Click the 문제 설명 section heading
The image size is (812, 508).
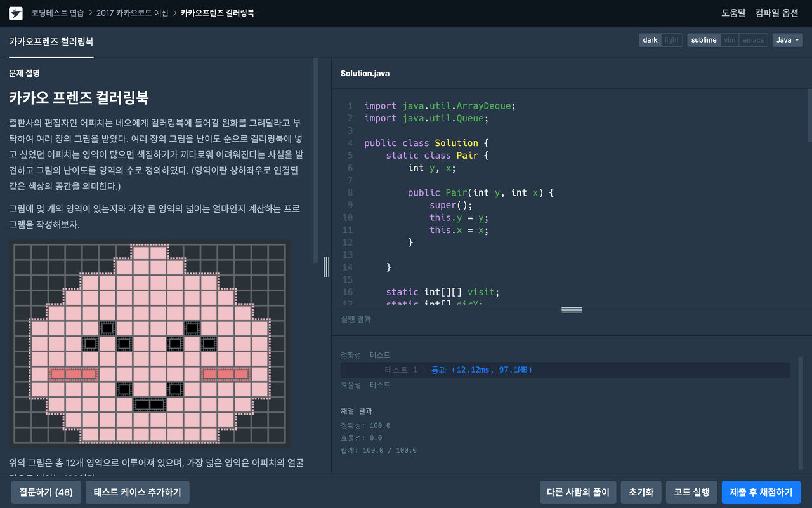[24, 73]
